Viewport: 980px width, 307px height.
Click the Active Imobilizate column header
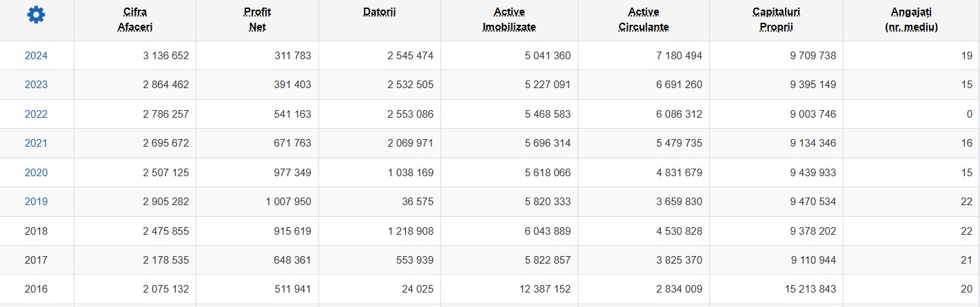coord(509,20)
